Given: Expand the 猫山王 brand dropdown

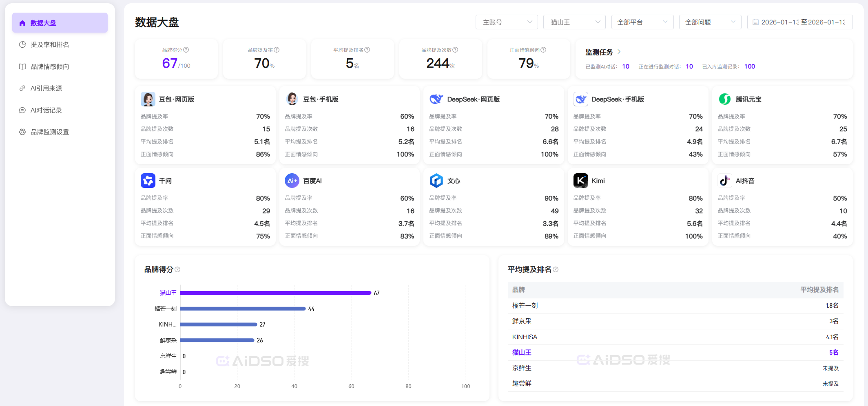Looking at the screenshot, I should click(574, 22).
